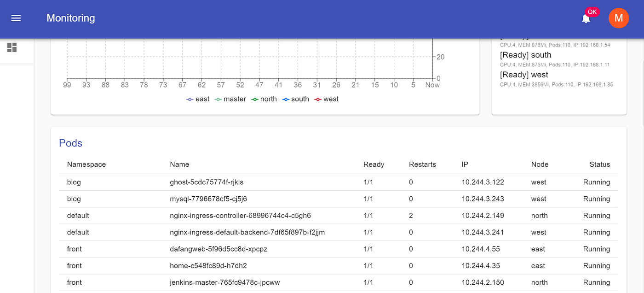Toggle the master series in chart legend
The width and height of the screenshot is (644, 293).
[x=230, y=99]
